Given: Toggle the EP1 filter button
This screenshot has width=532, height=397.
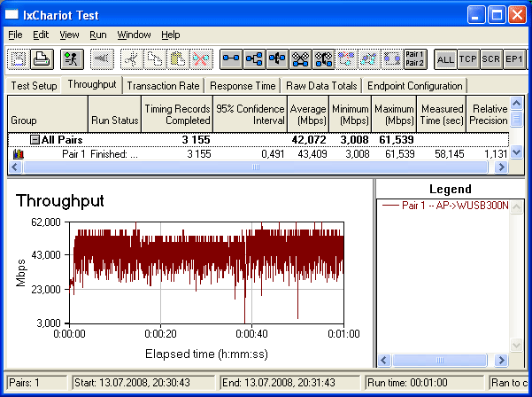Looking at the screenshot, I should tap(514, 59).
